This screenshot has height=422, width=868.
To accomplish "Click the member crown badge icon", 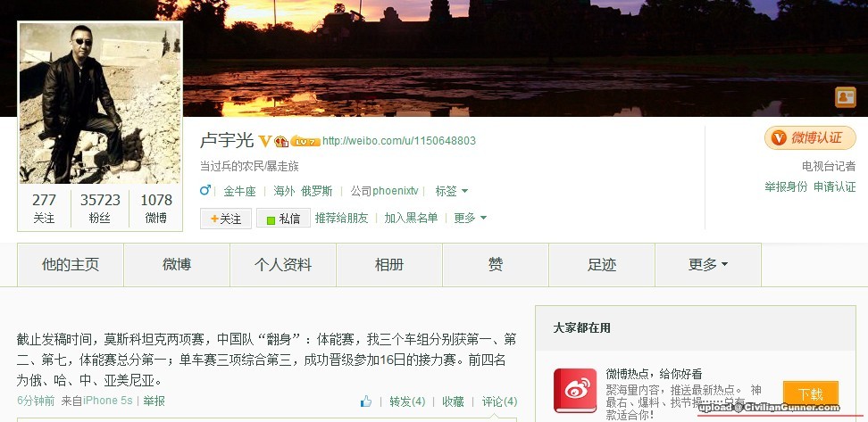I will [x=281, y=141].
